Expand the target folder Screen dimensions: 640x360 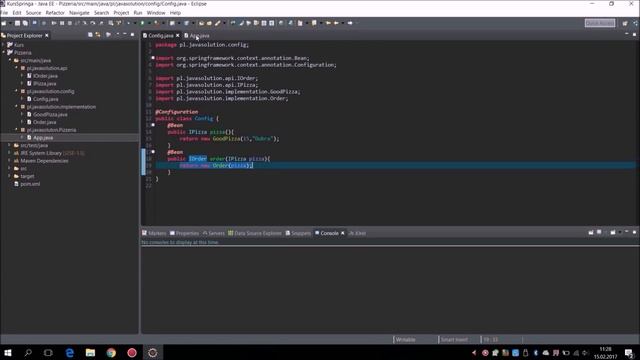click(x=10, y=176)
